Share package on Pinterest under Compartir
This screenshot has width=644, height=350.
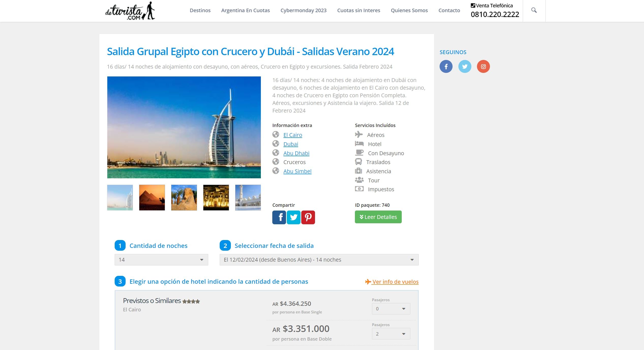click(308, 217)
